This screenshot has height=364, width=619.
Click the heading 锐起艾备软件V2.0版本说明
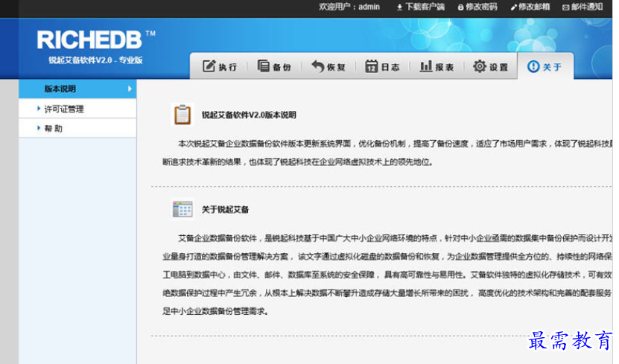[249, 115]
